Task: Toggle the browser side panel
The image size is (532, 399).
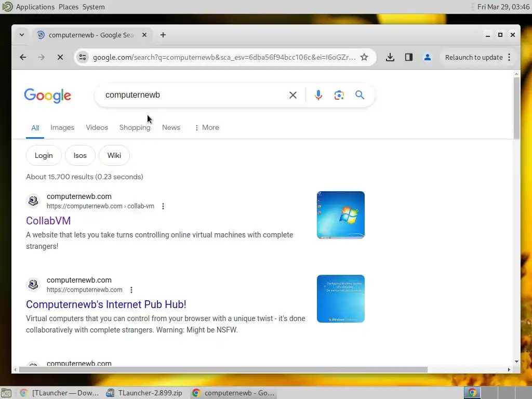Action: pyautogui.click(x=409, y=57)
